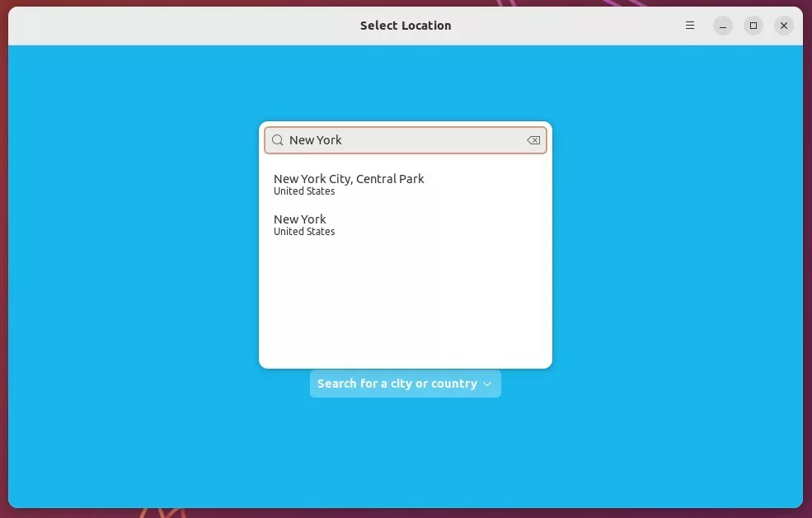Minimize the Select Location window

click(723, 26)
